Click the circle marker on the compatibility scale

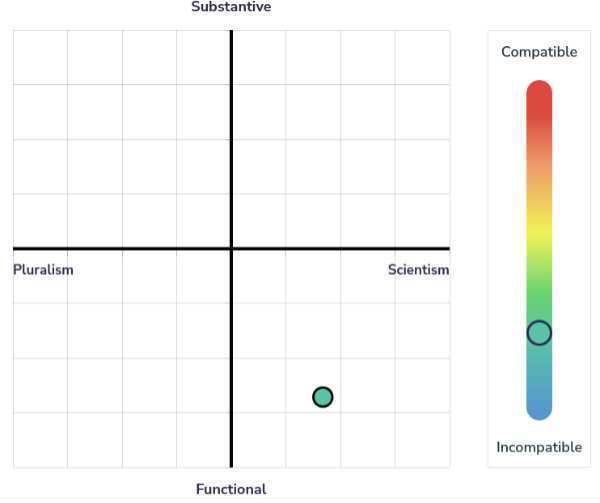point(539,333)
